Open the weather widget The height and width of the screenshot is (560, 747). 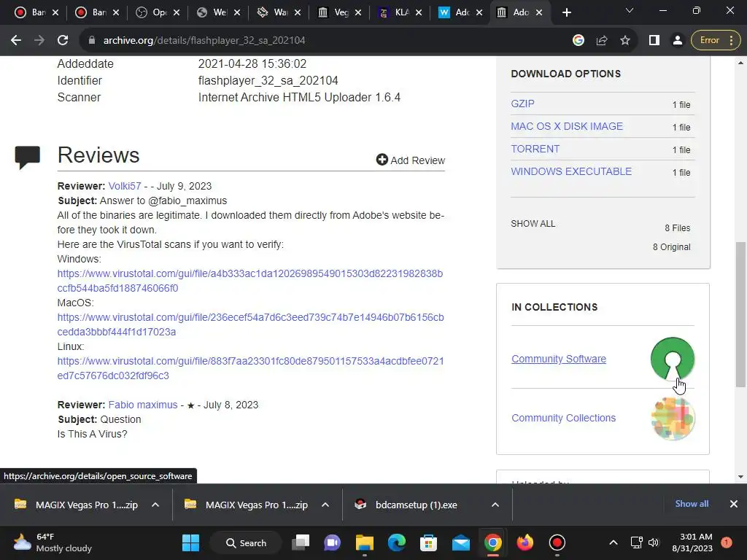(x=53, y=542)
